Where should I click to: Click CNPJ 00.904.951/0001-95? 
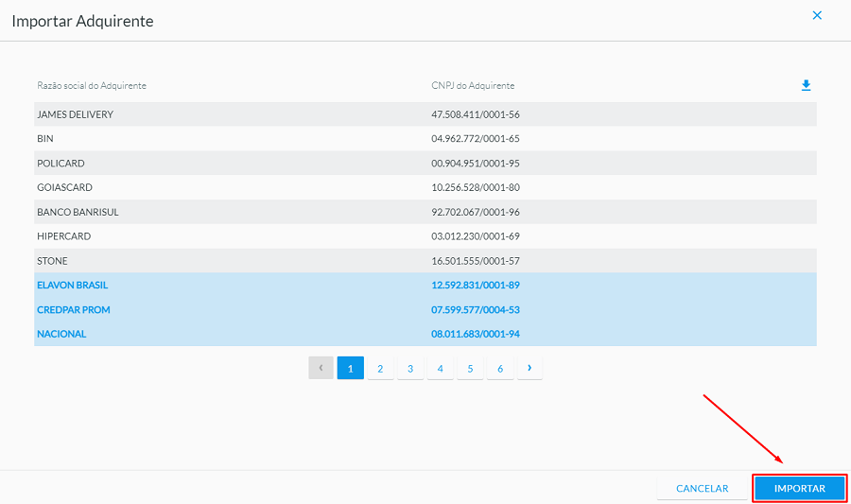(x=476, y=164)
